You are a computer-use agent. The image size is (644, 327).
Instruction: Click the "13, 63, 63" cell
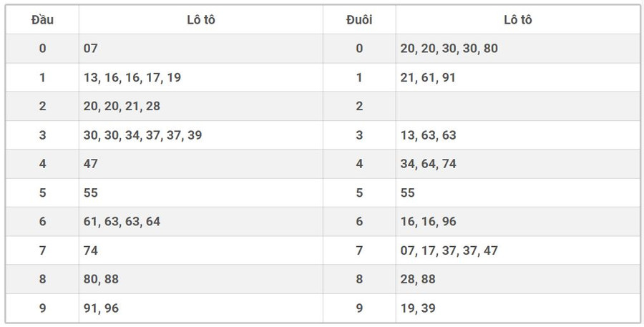[x=428, y=135]
